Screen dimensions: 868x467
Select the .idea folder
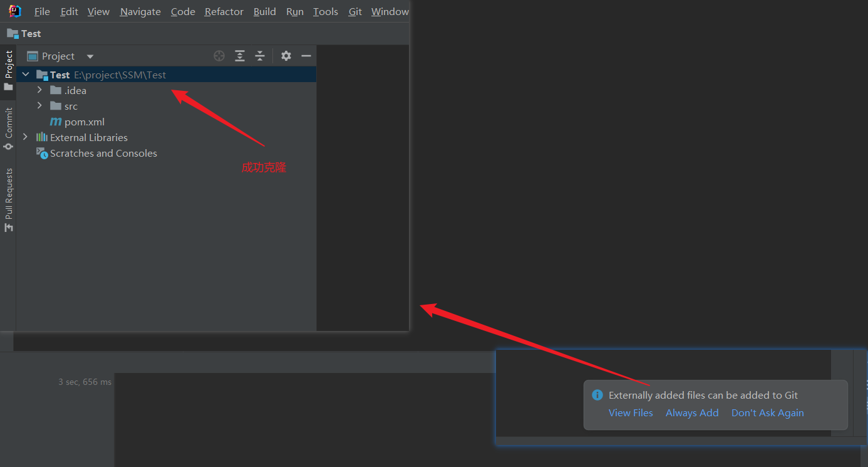[x=68, y=90]
